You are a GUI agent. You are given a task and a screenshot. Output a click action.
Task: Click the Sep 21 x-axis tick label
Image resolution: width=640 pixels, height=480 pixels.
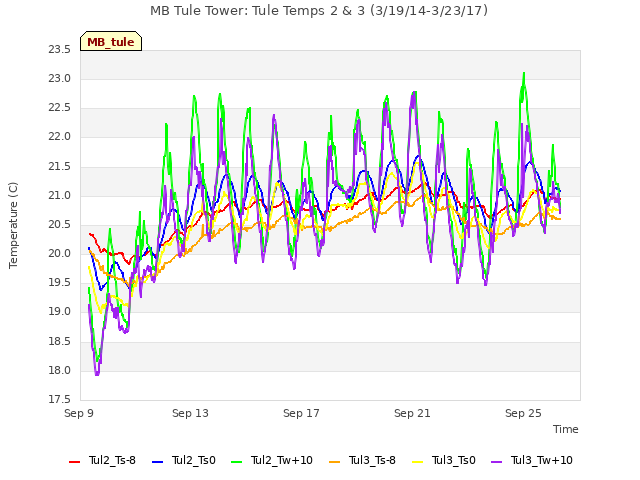coord(412,413)
